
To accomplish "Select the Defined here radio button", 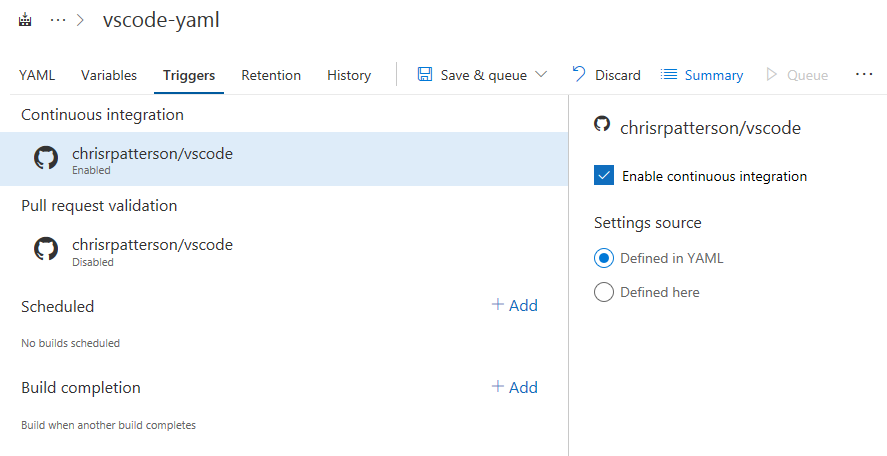I will click(x=604, y=292).
